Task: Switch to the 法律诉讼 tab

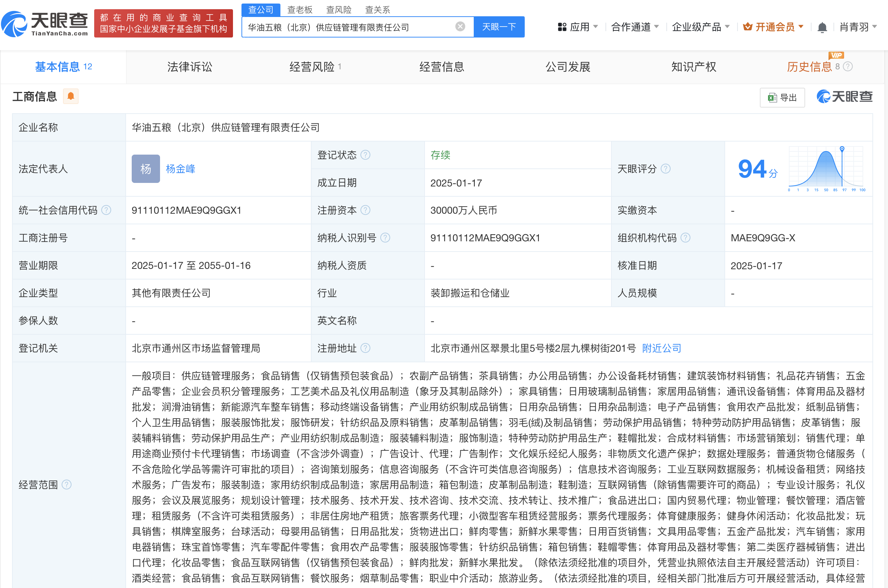Action: [x=189, y=67]
